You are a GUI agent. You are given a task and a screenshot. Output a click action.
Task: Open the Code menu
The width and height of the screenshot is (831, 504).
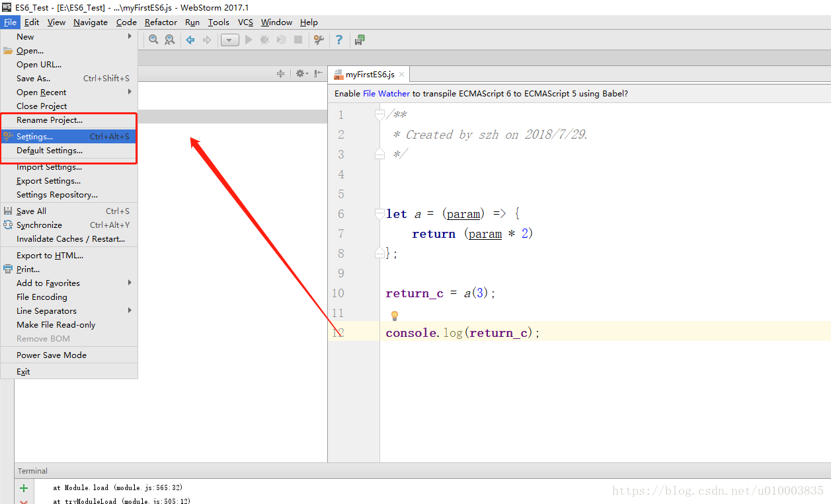pos(126,22)
